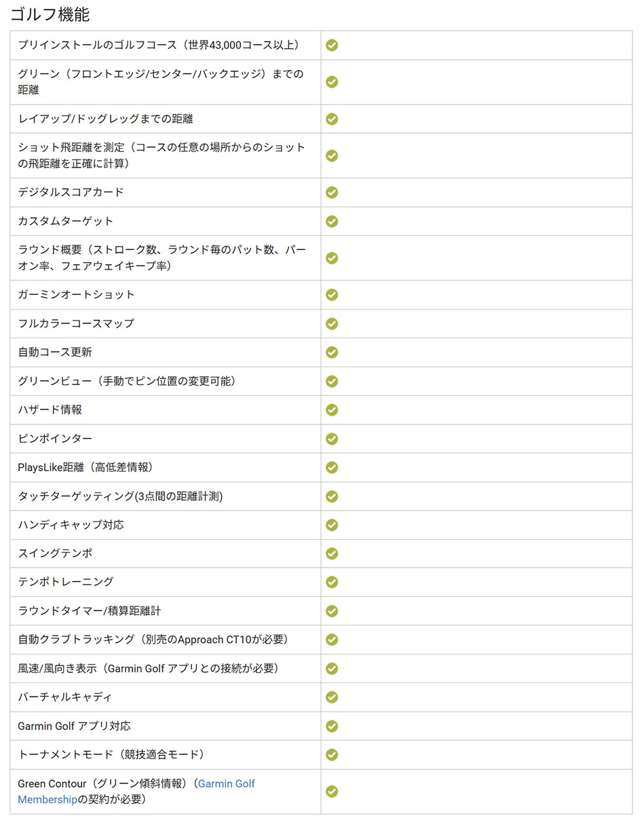
Task: Click the checkmark beside バーチャルキャディ
Action: 332,697
